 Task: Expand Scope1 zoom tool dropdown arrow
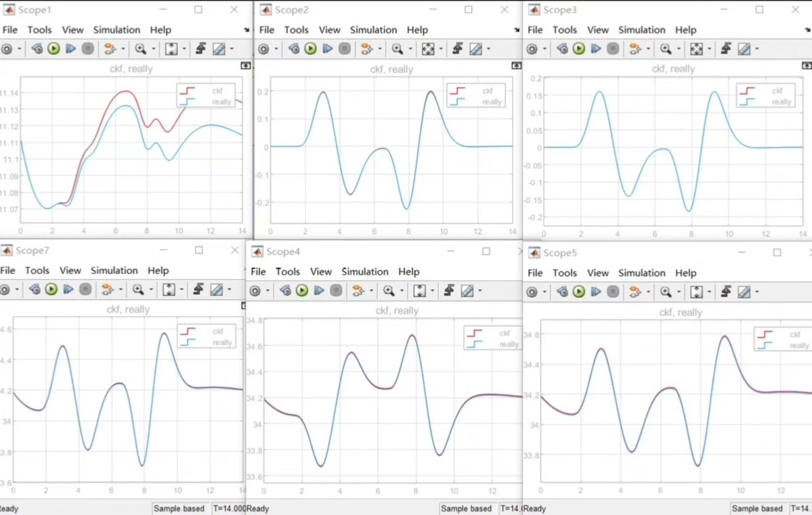(154, 49)
